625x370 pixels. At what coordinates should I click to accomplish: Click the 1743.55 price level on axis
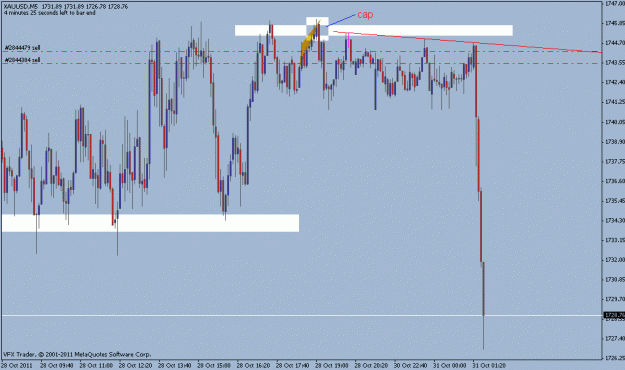pyautogui.click(x=614, y=63)
